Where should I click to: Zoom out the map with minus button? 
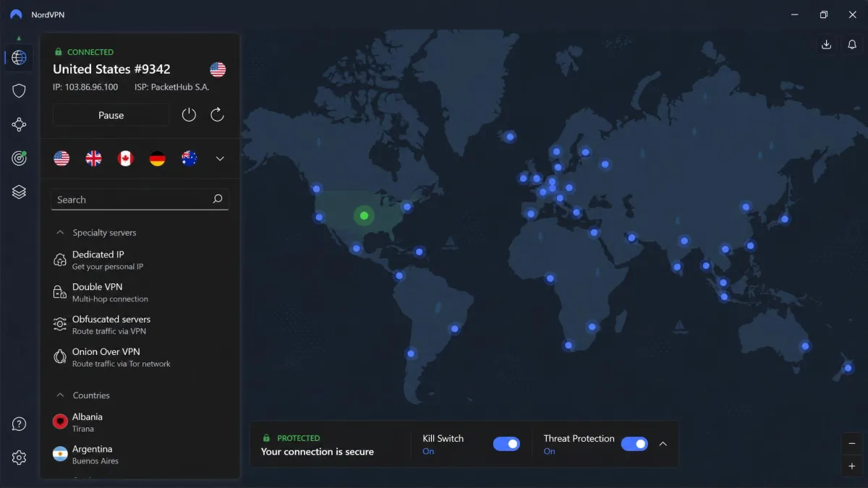click(x=852, y=444)
